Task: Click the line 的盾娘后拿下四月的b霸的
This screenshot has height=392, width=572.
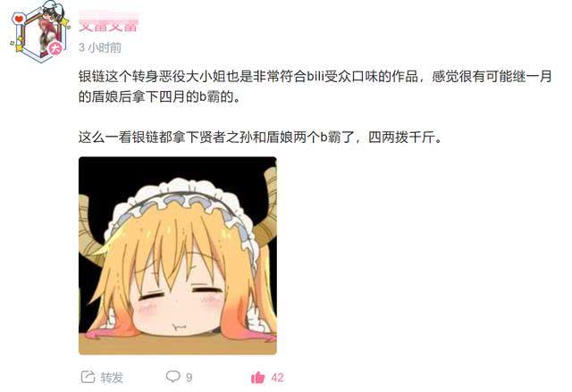Action: coord(159,96)
